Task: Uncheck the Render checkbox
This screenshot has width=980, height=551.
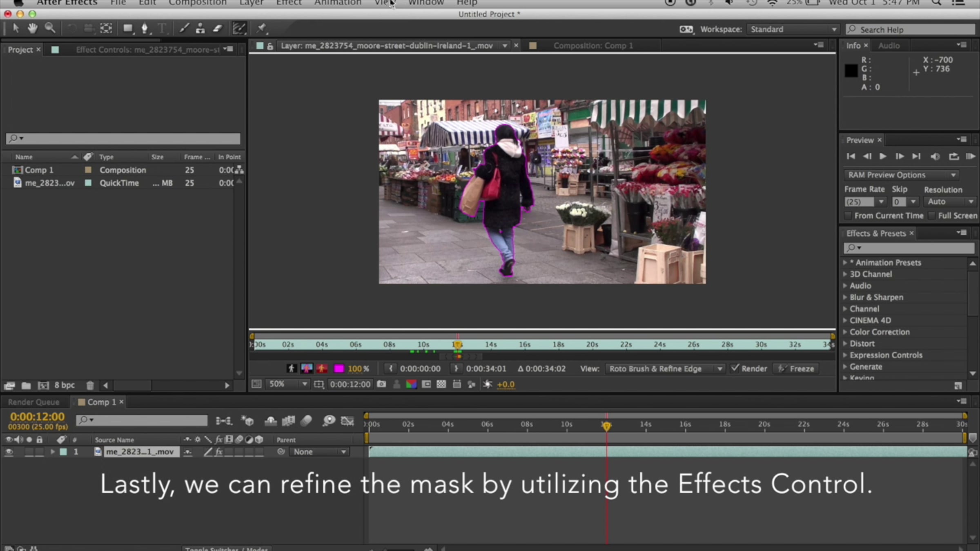Action: [x=735, y=368]
